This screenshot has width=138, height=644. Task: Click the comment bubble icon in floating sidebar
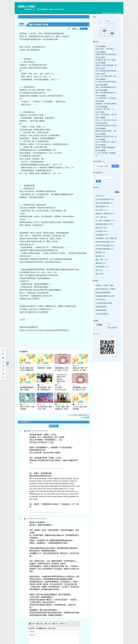[3, 366]
